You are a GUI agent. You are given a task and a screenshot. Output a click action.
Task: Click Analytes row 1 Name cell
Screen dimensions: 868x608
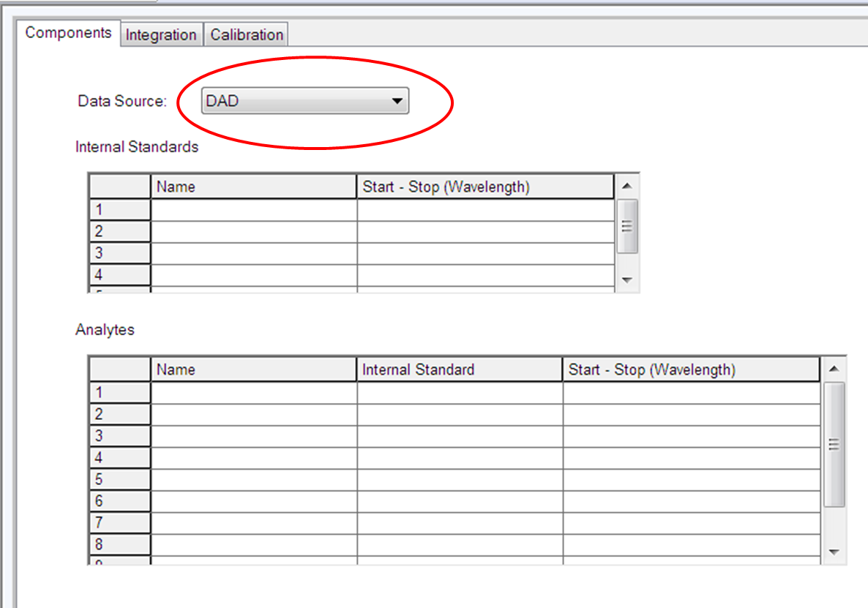[x=253, y=393]
